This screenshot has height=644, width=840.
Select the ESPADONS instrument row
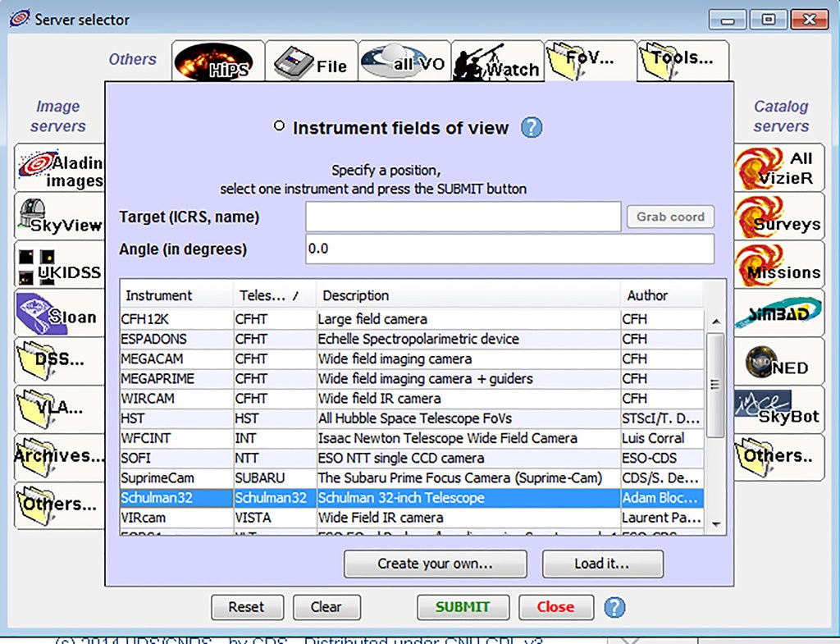pyautogui.click(x=412, y=339)
